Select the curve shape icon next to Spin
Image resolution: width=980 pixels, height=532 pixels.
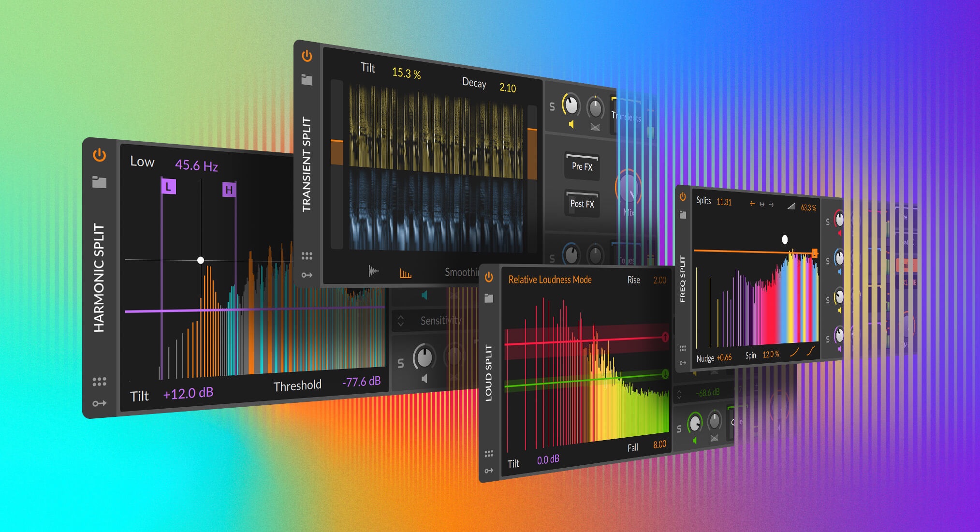[x=793, y=354]
